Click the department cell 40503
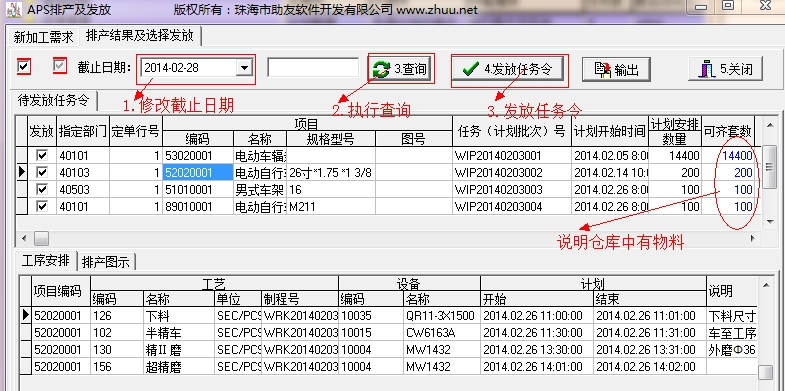This screenshot has height=391, width=785. tap(83, 190)
